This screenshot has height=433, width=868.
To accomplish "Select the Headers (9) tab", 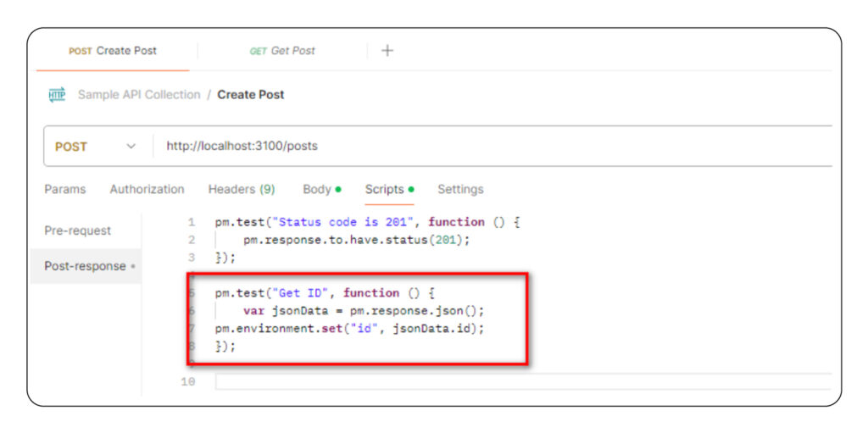I will [242, 190].
